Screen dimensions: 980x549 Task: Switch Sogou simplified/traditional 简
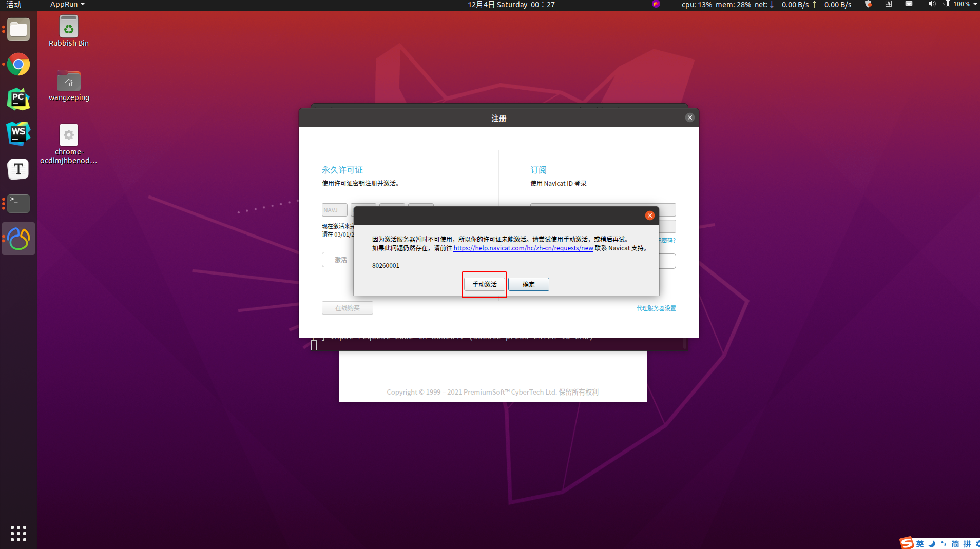(955, 544)
